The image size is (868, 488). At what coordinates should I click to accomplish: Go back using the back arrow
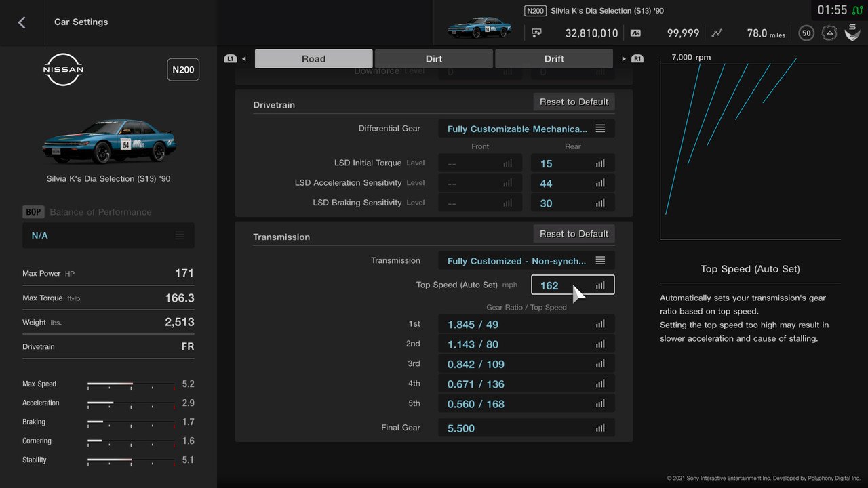click(22, 22)
